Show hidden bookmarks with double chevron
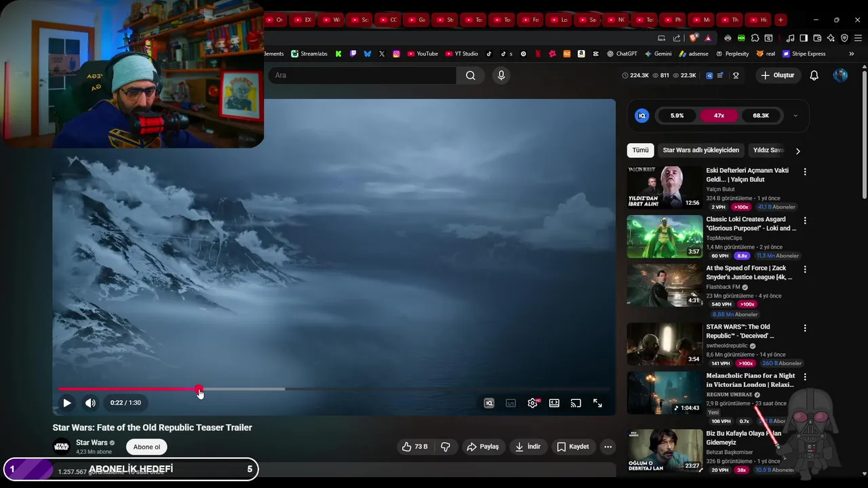 pos(851,54)
